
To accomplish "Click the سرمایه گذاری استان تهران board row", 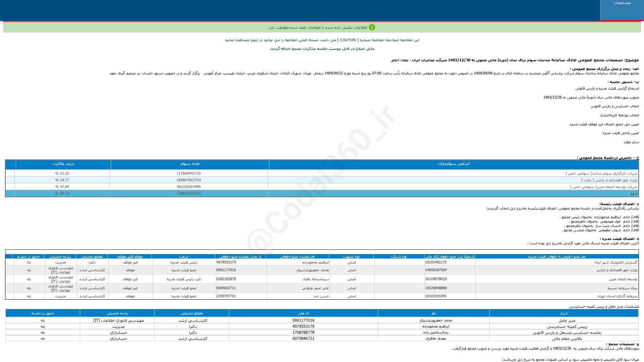I will 322,296.
